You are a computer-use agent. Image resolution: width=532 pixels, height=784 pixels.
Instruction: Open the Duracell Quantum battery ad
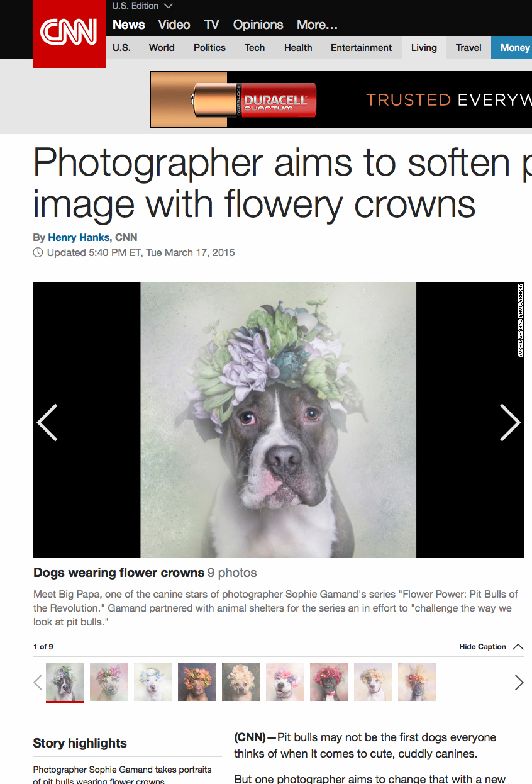pos(341,99)
